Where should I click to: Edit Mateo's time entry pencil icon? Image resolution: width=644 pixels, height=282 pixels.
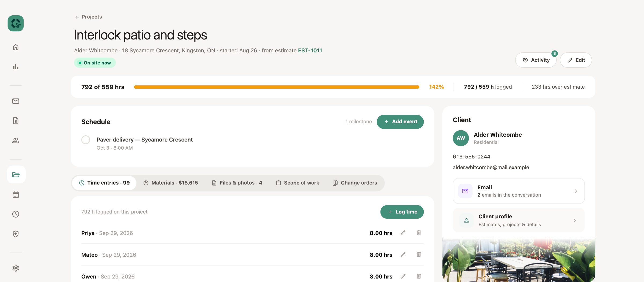click(x=403, y=255)
